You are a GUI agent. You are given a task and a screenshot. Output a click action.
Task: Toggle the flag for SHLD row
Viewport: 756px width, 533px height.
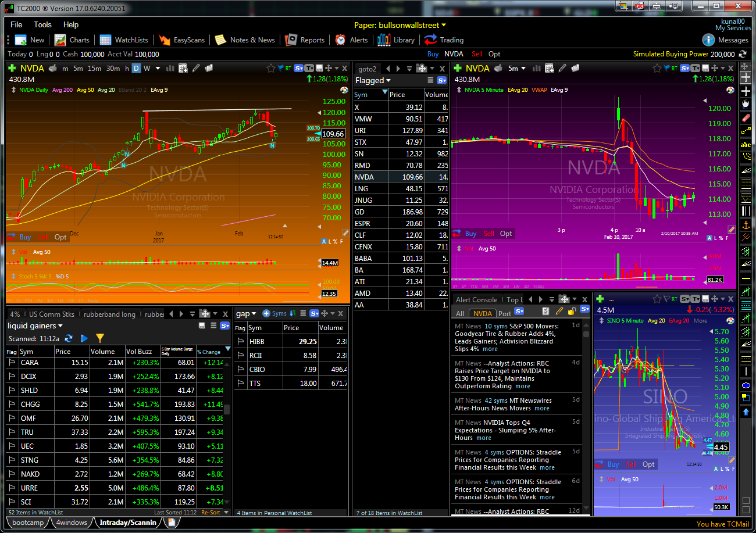(12, 390)
